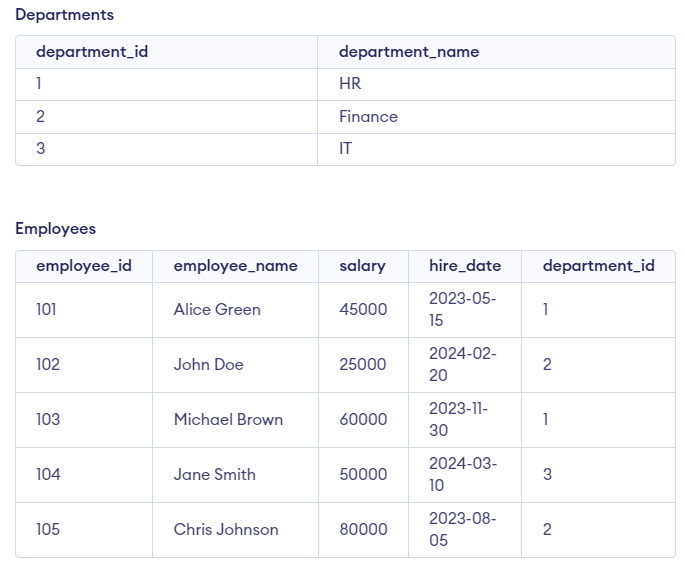Click the HR department cell

(350, 84)
